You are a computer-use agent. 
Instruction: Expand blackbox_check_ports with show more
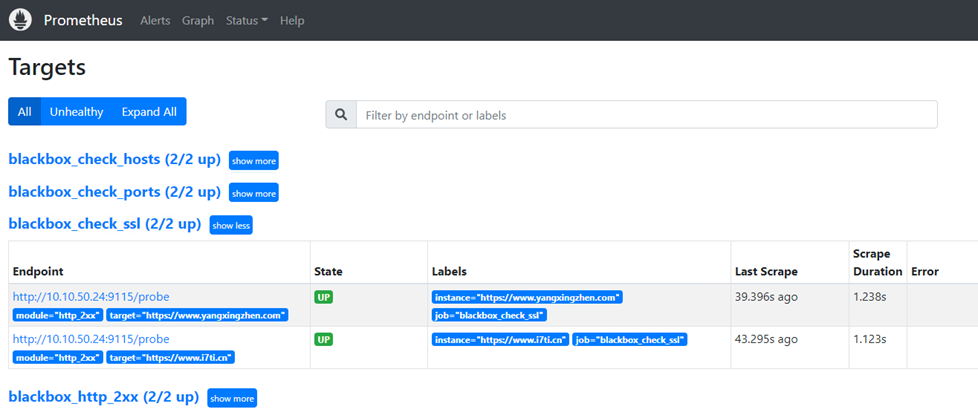pos(254,193)
